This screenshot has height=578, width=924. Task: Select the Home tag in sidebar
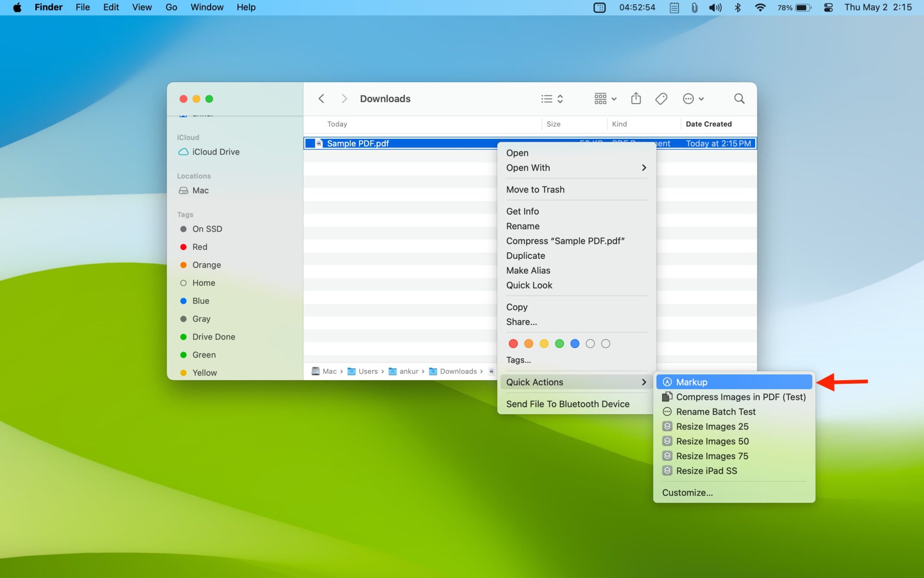[198, 283]
